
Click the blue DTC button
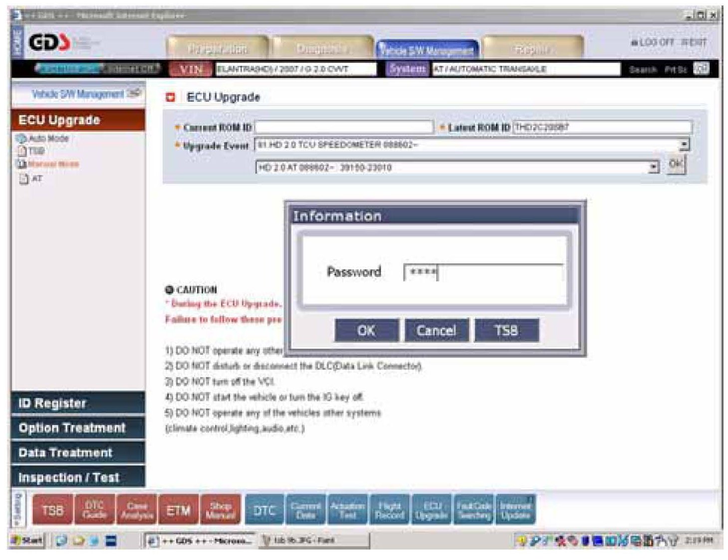264,510
